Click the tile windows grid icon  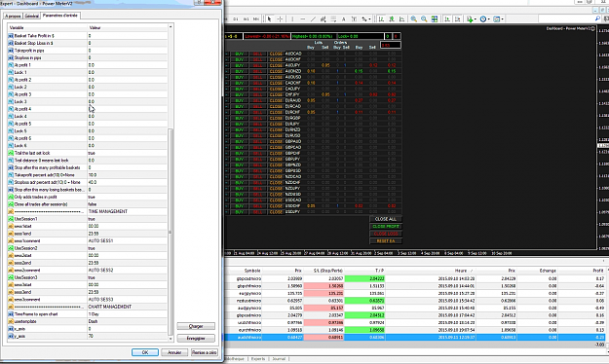(x=435, y=19)
